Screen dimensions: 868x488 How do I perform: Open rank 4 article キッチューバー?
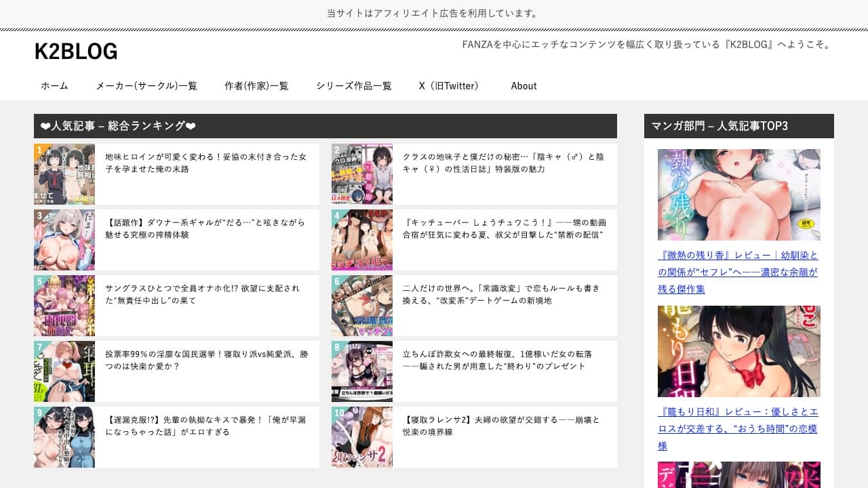click(x=505, y=228)
